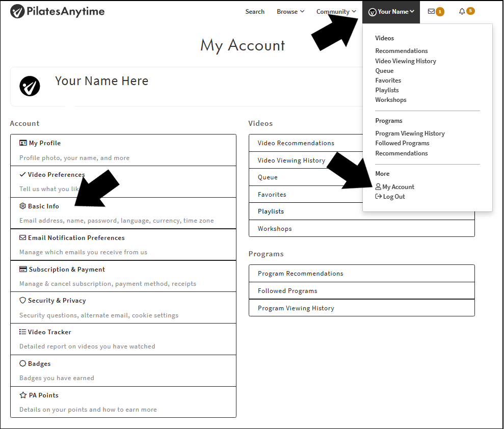The width and height of the screenshot is (504, 429).
Task: Expand the Browse dropdown
Action: click(290, 12)
